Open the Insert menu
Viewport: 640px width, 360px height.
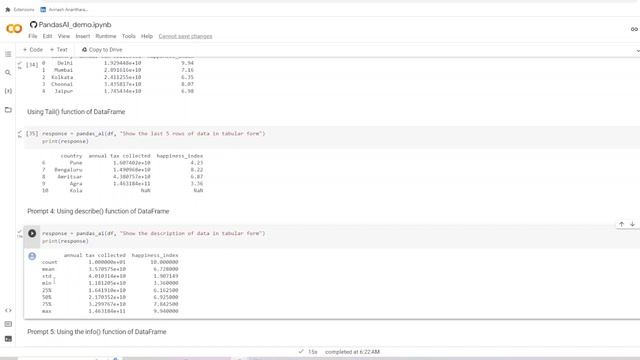pos(82,36)
